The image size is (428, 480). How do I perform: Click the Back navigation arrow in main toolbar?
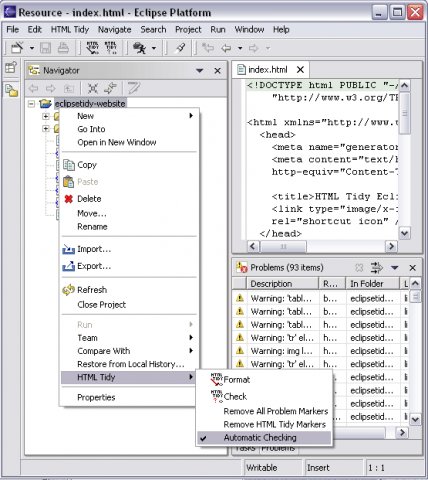(226, 48)
